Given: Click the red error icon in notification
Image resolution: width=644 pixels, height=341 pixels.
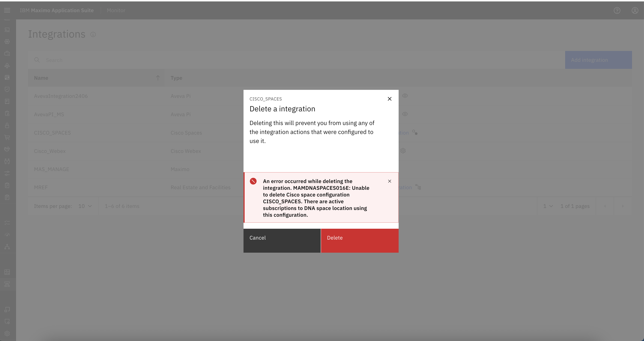Looking at the screenshot, I should (x=253, y=181).
